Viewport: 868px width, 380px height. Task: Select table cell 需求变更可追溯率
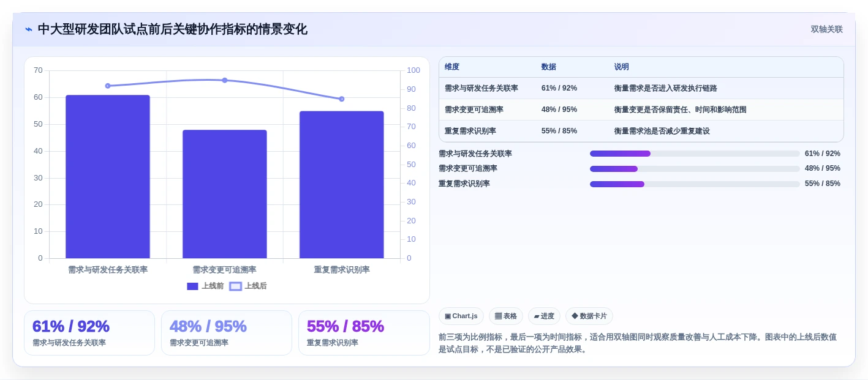(474, 110)
